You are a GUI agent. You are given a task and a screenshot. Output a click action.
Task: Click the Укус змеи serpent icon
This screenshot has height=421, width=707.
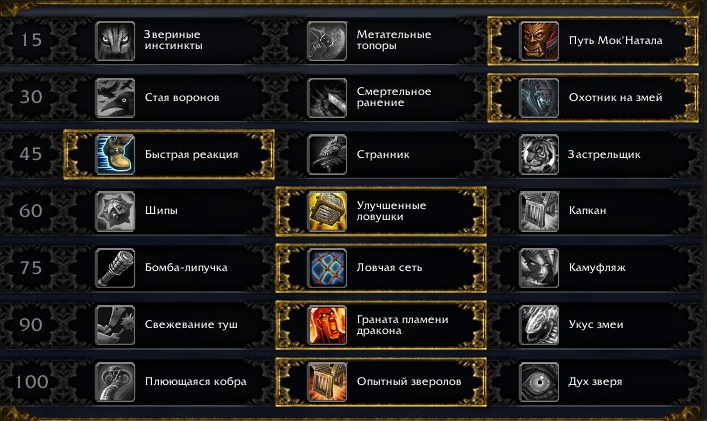pos(539,325)
